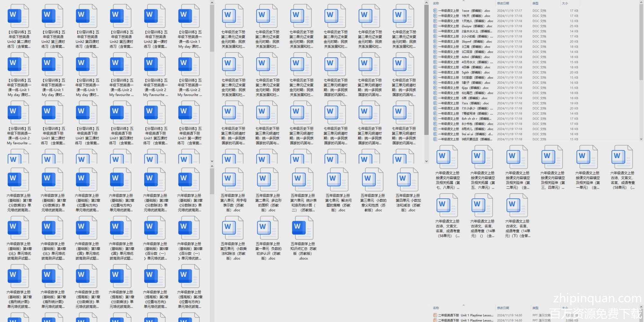644x322 pixels.
Task: Click scroll-down arrow of the 五年级英语 pane
Action: click(212, 161)
